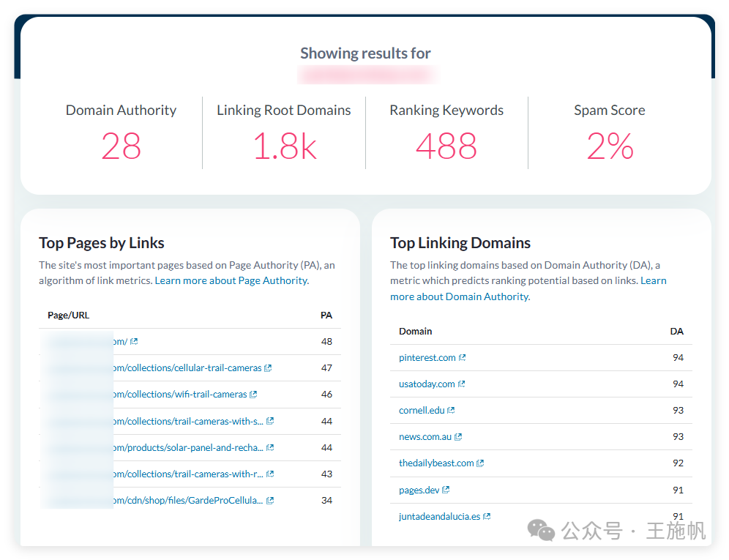Click external-link icon after cellular-trail-cameras
Image resolution: width=729 pixels, height=560 pixels.
click(x=268, y=368)
